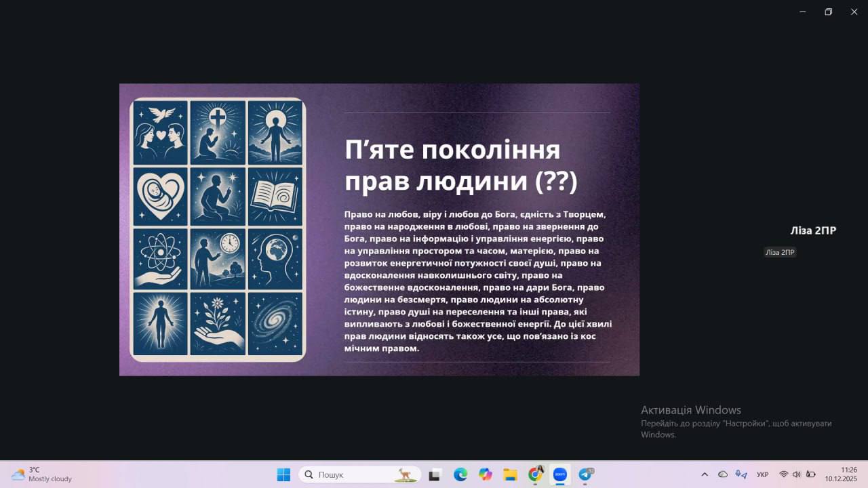
Task: Select participant name Ліза 2ПР
Action: point(813,230)
